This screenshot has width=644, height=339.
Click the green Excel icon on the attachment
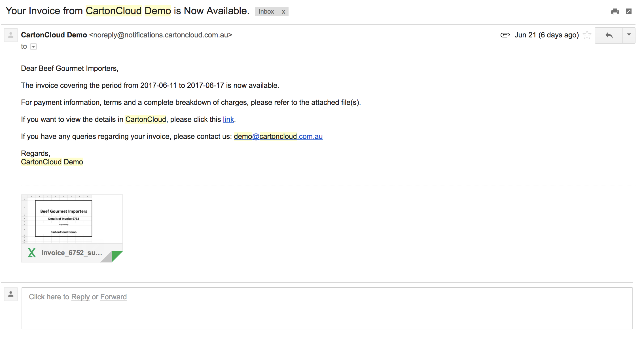[x=32, y=253]
